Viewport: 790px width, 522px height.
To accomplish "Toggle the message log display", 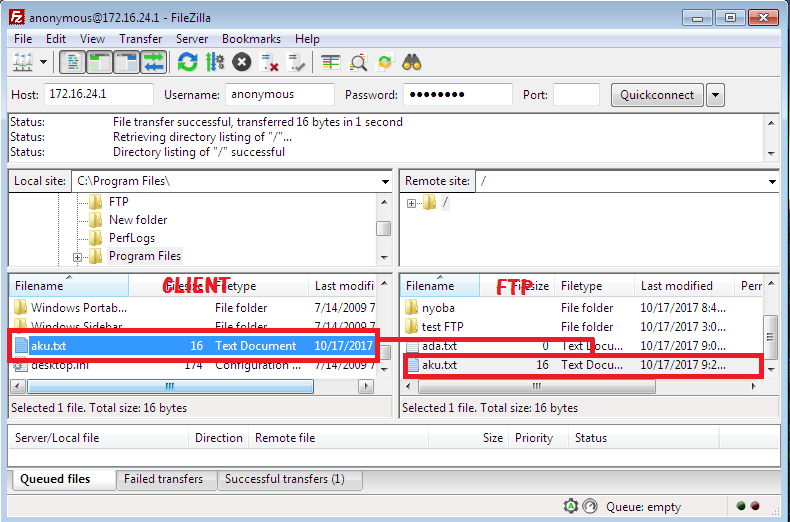I will point(73,62).
